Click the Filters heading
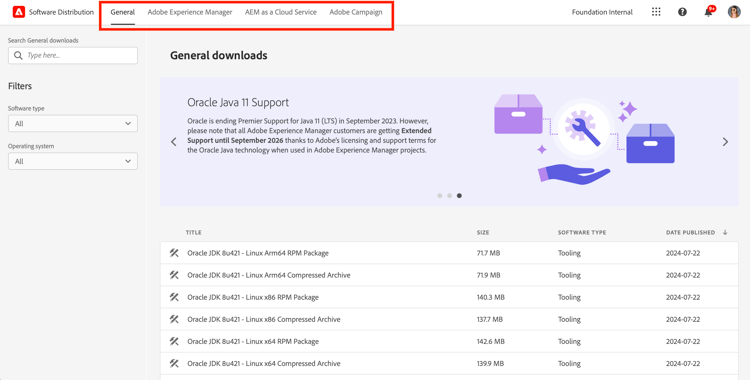The height and width of the screenshot is (380, 750). 20,86
